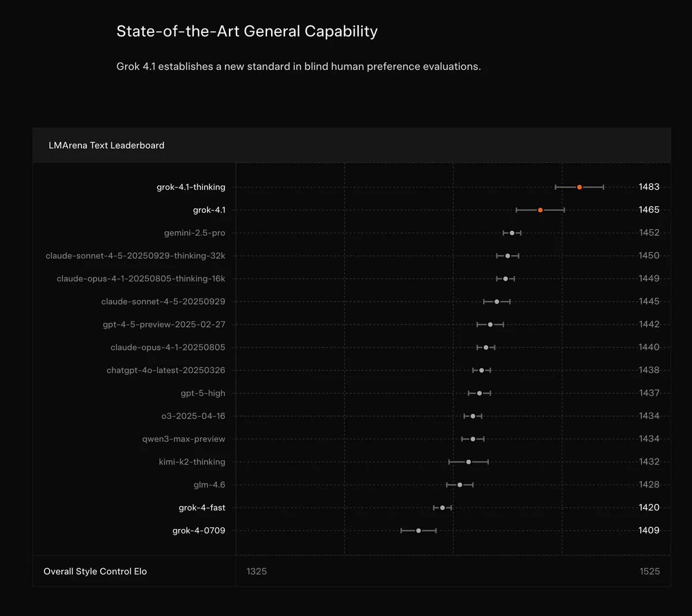The image size is (692, 616).
Task: Click the 1325 axis minimum label
Action: coord(257,572)
